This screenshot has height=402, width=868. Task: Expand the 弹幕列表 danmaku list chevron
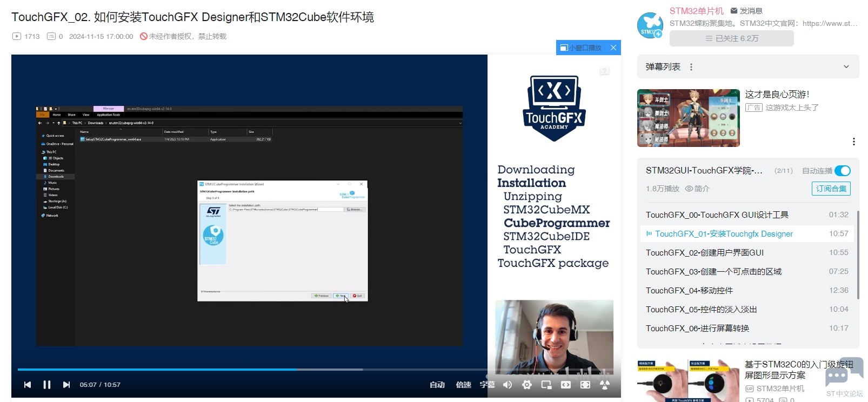click(846, 67)
